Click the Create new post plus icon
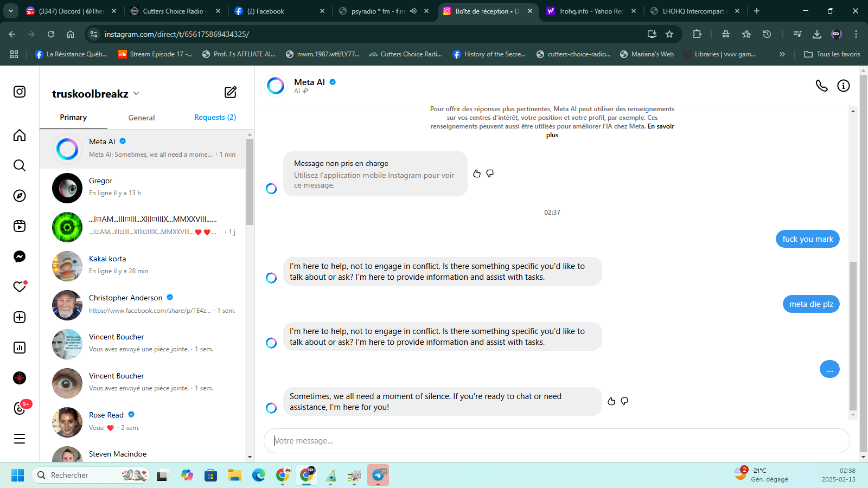The height and width of the screenshot is (488, 868). (20, 317)
